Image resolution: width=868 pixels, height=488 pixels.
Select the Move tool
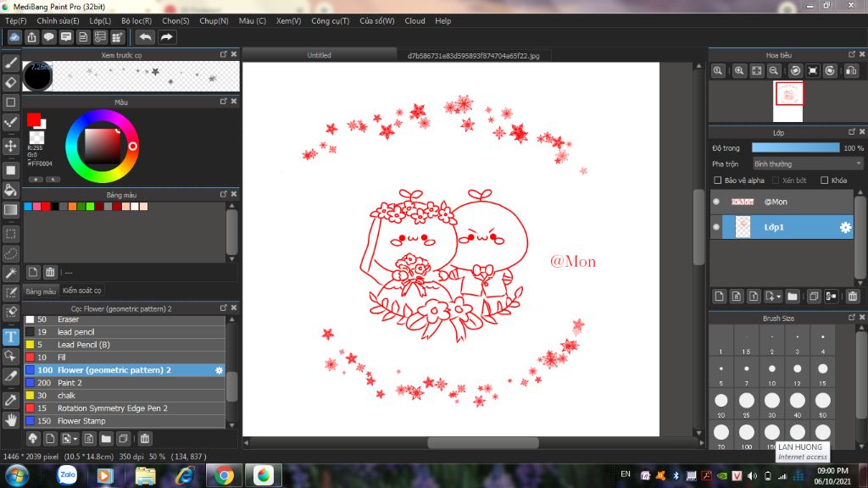(10, 146)
